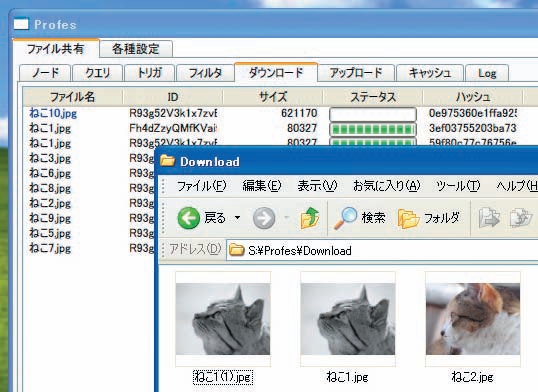Click the greyed Move To toolbar icon

coord(489,218)
